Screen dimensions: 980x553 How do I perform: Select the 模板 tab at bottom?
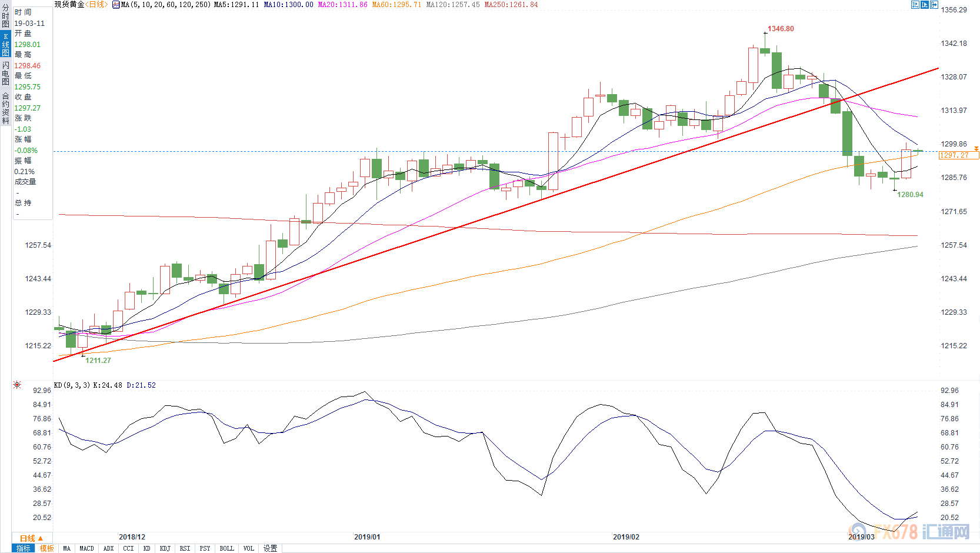pyautogui.click(x=47, y=548)
